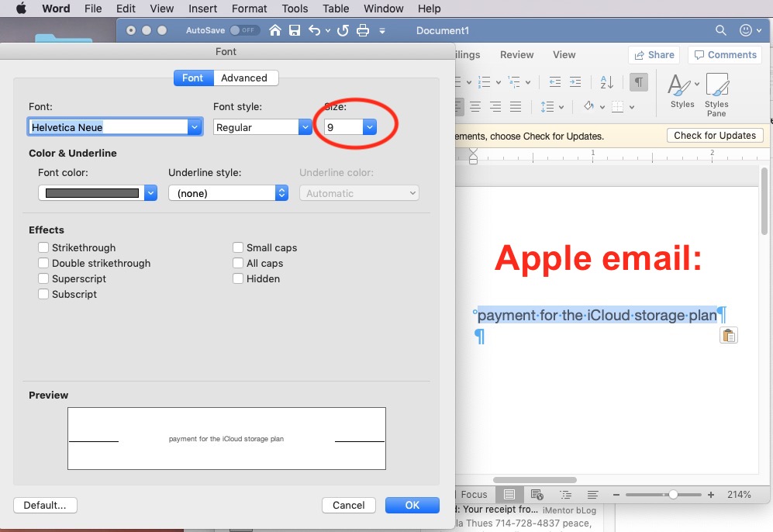This screenshot has width=773, height=532.
Task: Apply numbered list formatting
Action: 485,82
